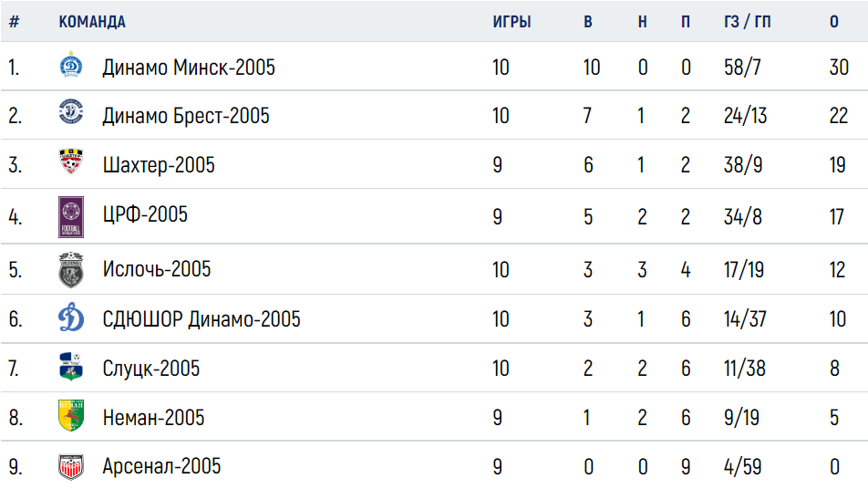This screenshot has width=868, height=489.
Task: Click the 58/7 goals cell
Action: (x=742, y=68)
